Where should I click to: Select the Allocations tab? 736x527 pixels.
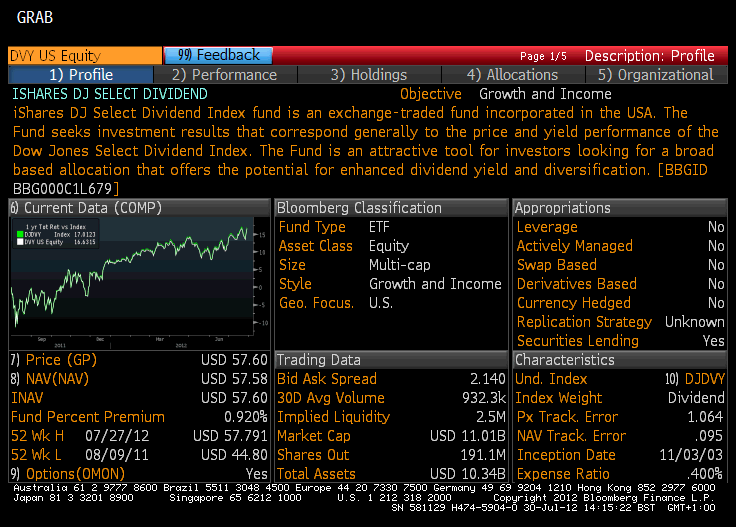(513, 75)
